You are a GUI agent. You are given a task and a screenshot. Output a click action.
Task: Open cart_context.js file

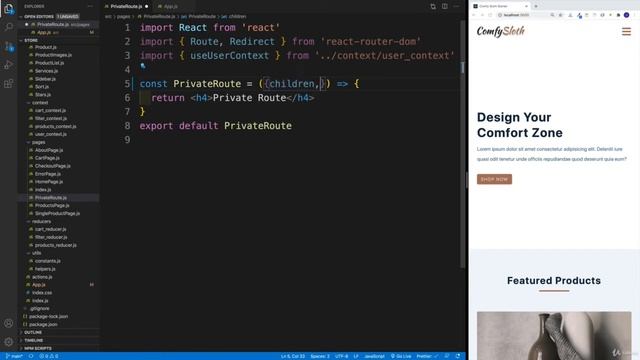pos(50,110)
